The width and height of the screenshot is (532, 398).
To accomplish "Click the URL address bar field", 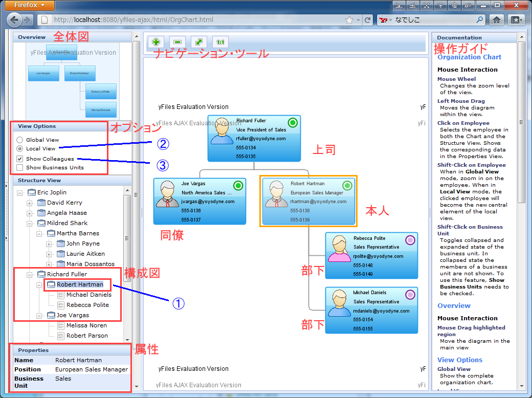I will (194, 20).
